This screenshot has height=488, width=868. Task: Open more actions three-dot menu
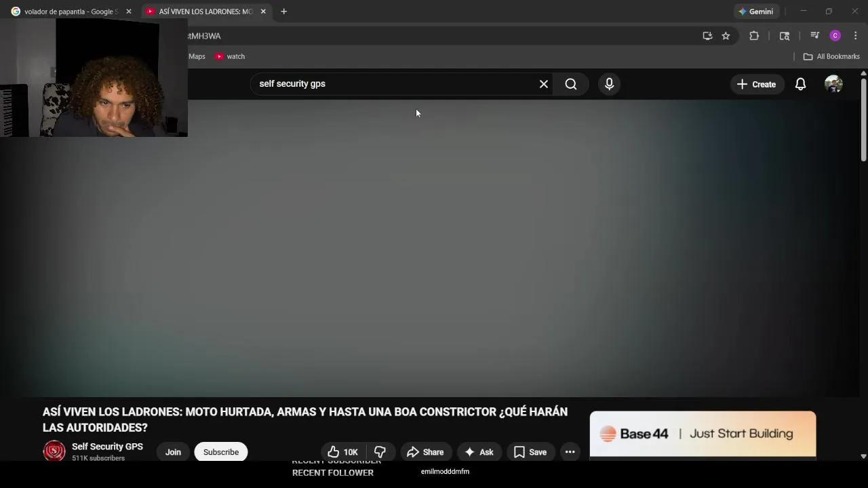[x=570, y=452]
